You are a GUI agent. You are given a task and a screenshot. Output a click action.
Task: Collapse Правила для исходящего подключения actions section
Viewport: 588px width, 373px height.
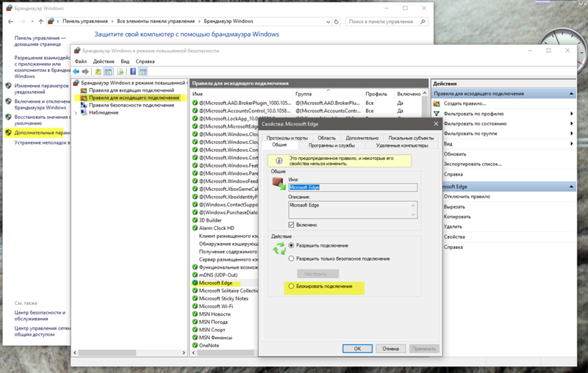pyautogui.click(x=572, y=94)
